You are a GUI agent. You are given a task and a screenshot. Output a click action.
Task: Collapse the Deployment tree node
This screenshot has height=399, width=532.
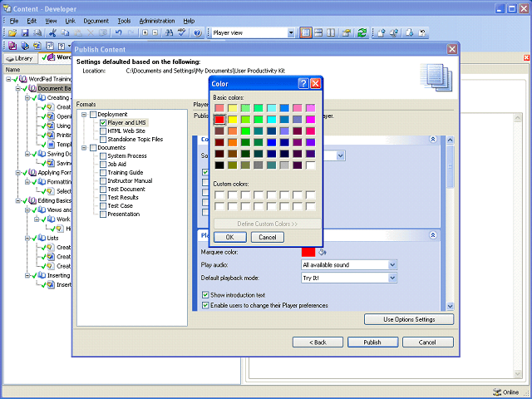[84, 115]
